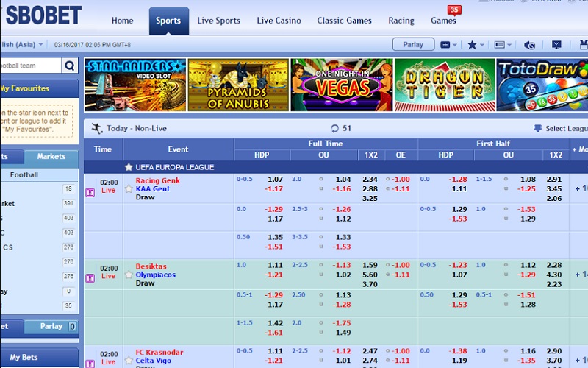Screen dimensions: 588x368
Task: Click the search magnifier icon
Action: click(70, 66)
